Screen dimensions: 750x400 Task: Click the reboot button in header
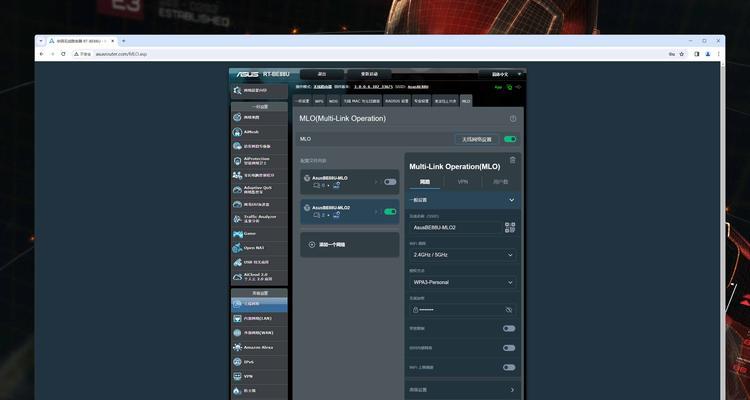tap(369, 74)
